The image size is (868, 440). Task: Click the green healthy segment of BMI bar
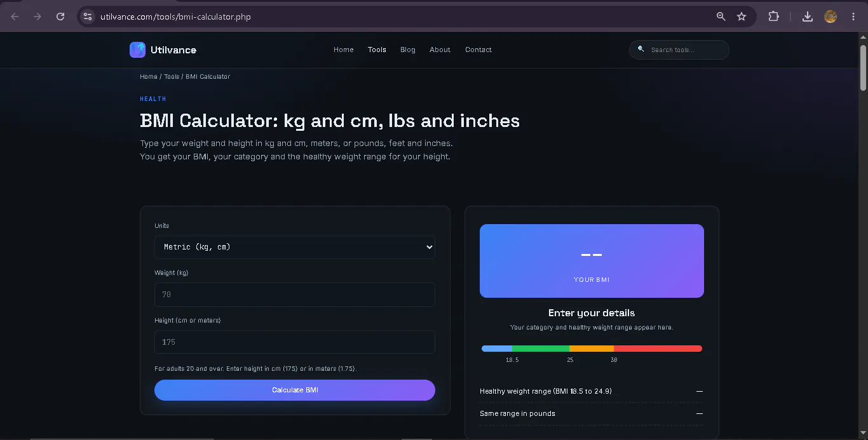[x=541, y=349]
